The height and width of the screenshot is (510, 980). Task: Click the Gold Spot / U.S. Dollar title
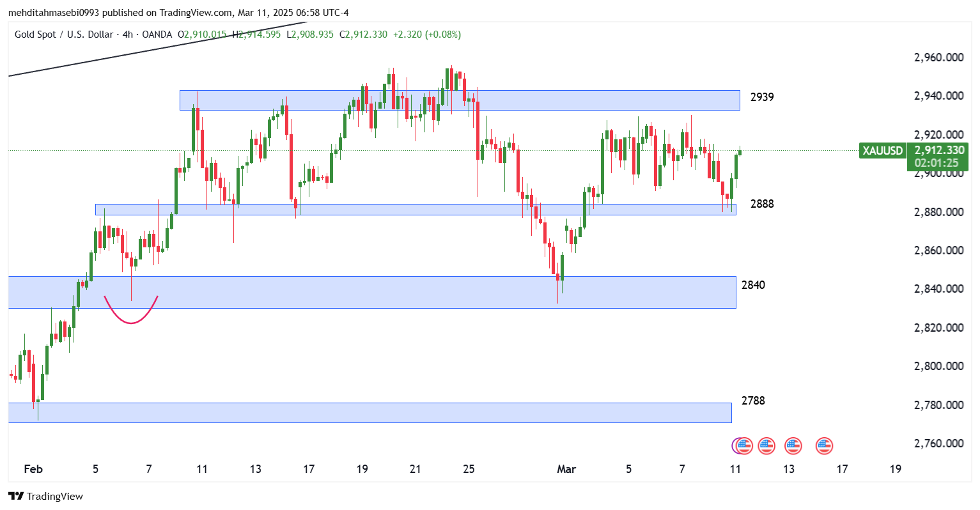click(64, 35)
